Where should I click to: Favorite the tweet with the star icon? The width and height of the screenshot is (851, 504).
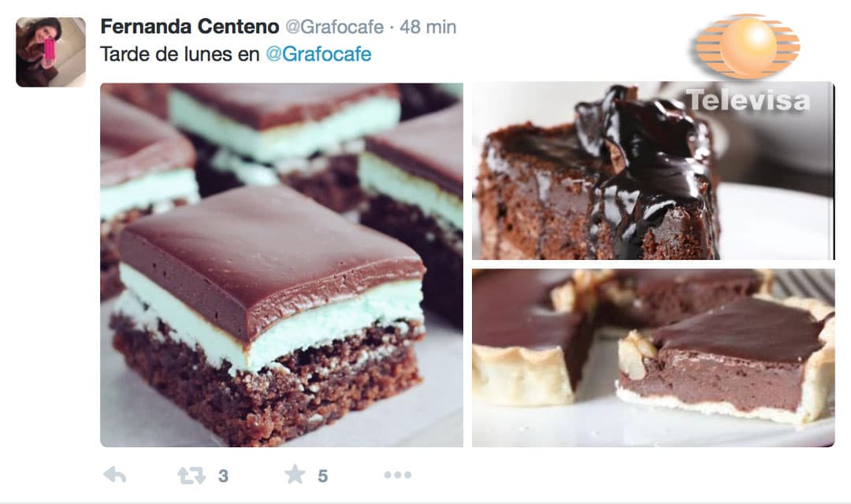tap(295, 474)
